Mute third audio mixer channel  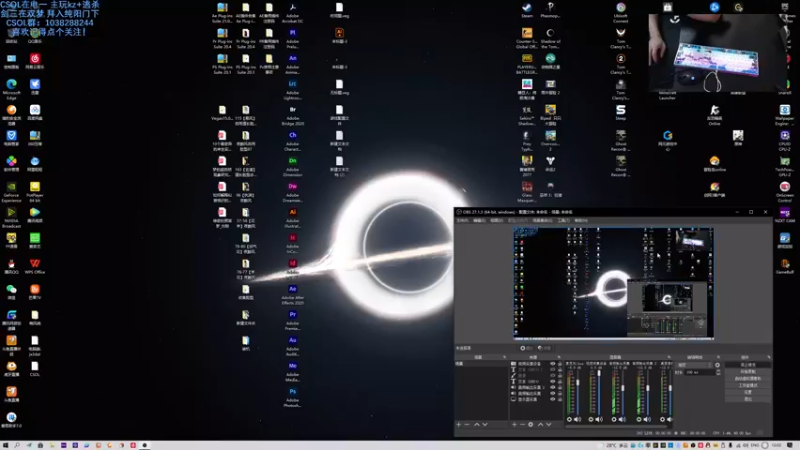(622, 419)
